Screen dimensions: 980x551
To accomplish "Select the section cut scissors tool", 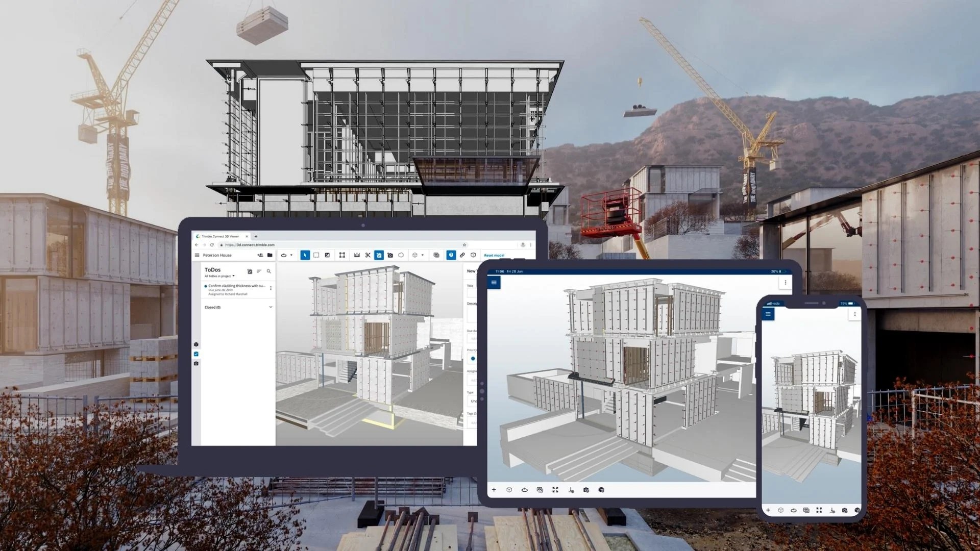I will 368,256.
